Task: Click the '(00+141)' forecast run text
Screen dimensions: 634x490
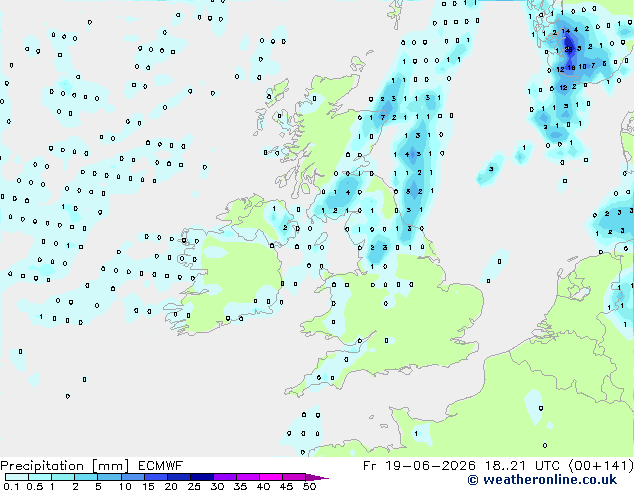Action: point(601,466)
